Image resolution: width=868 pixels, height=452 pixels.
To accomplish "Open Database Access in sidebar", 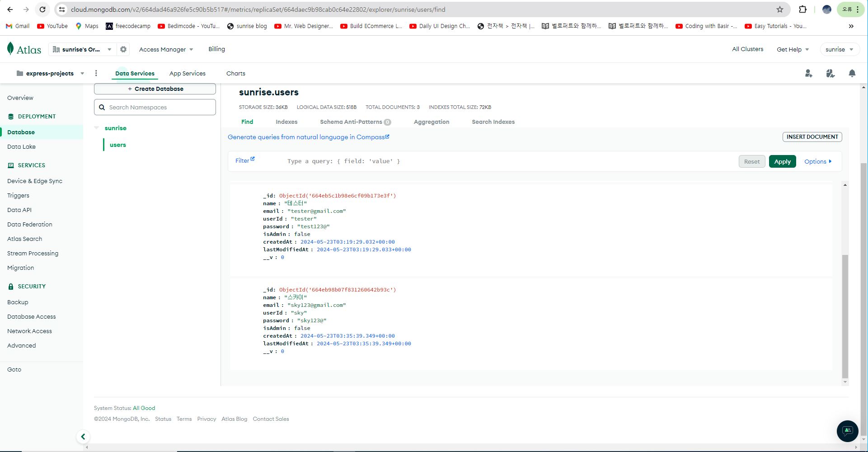I will [32, 316].
